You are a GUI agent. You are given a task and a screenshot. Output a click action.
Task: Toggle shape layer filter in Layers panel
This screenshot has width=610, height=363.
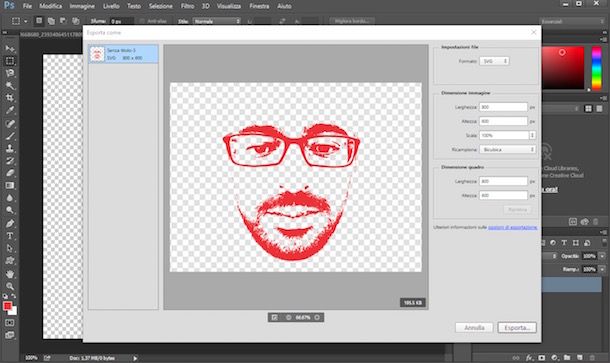(x=576, y=243)
